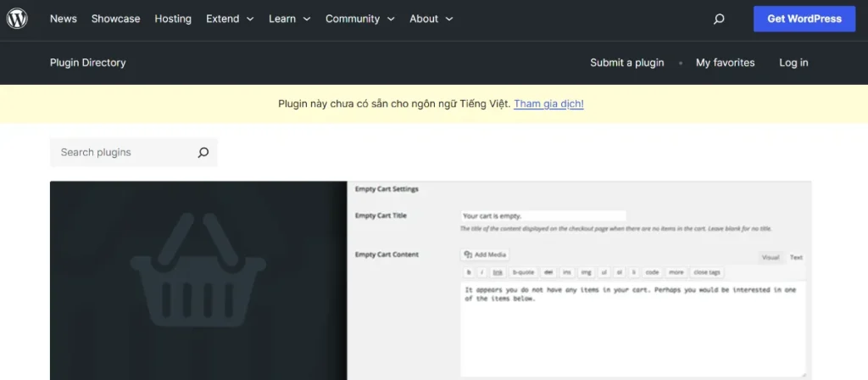Expand the Community menu
Screen dimensions: 868x380
click(x=359, y=19)
